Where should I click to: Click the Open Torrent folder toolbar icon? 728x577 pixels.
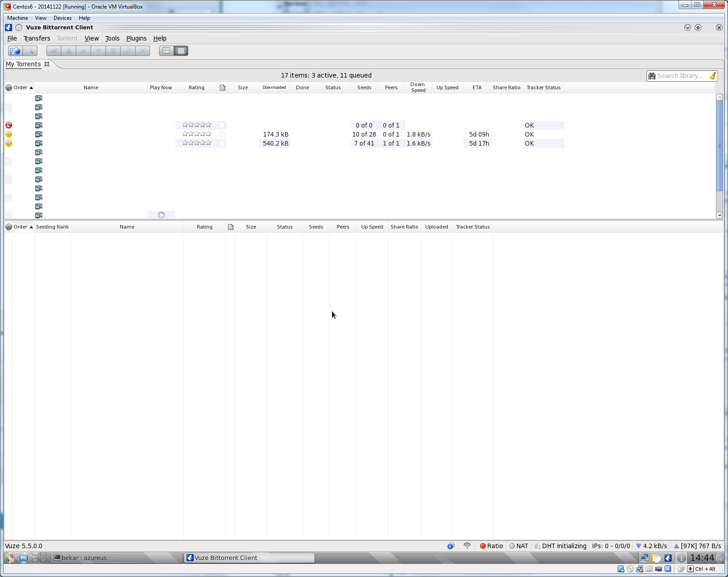pos(15,51)
